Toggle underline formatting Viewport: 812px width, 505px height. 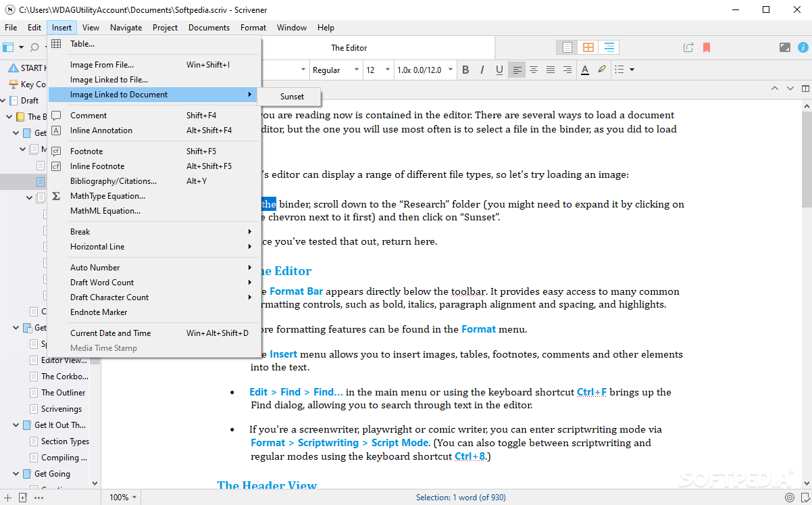coord(499,70)
